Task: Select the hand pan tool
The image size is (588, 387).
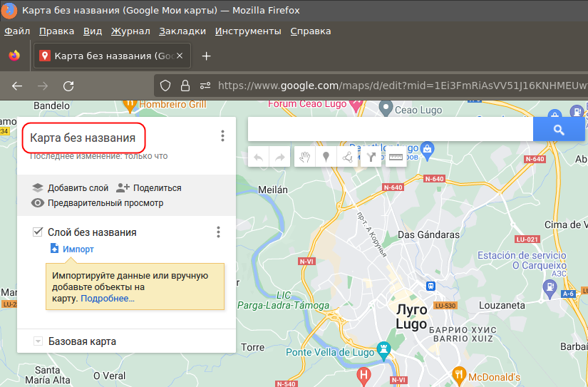Action: [304, 157]
